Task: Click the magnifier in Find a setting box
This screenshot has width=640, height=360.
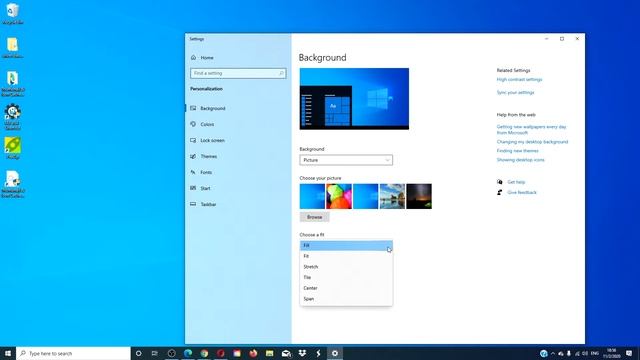Action: pyautogui.click(x=281, y=73)
